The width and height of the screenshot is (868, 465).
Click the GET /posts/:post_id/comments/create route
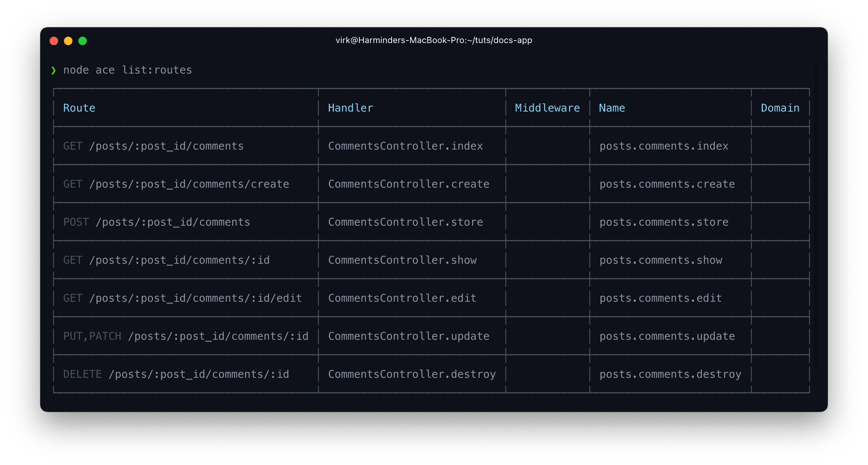click(x=176, y=184)
